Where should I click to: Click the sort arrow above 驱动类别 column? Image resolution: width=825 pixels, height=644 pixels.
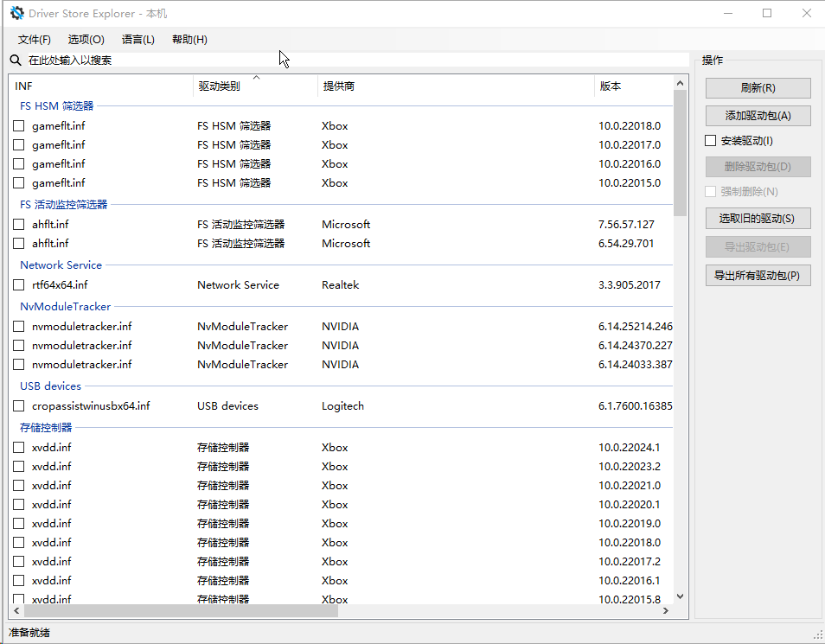(x=256, y=78)
